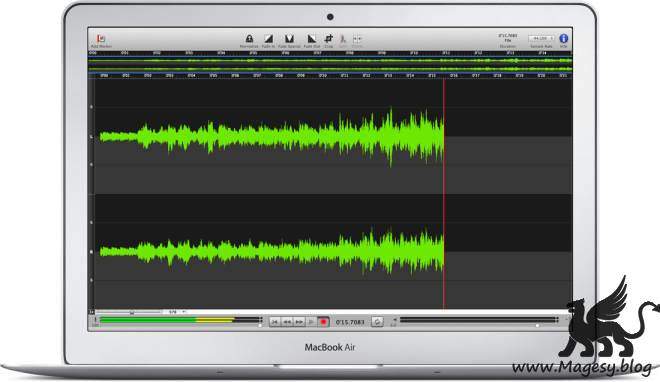Image resolution: width=660 pixels, height=382 pixels.
Task: Adjust the output volume slider handle
Action: click(x=538, y=326)
